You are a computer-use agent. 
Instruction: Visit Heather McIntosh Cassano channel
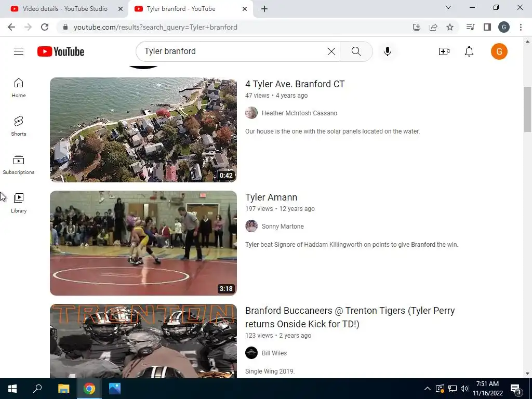pyautogui.click(x=299, y=113)
